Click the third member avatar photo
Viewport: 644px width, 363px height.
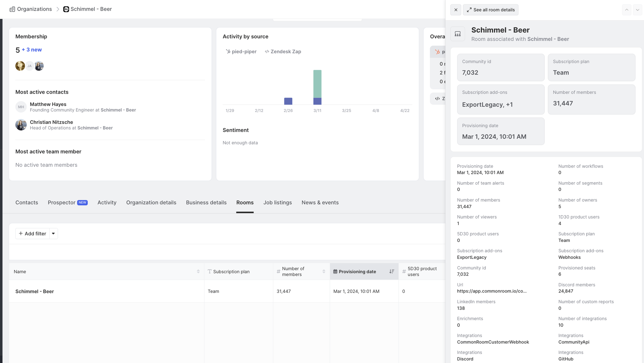pos(39,66)
